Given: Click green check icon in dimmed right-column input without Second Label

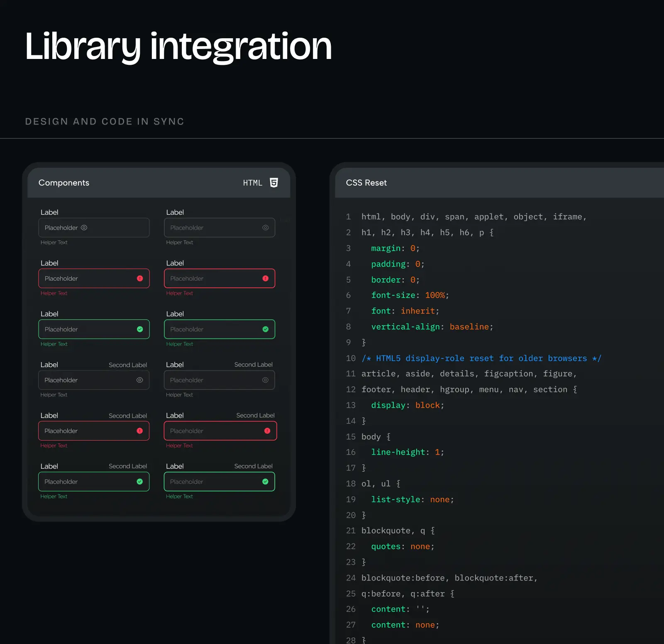Looking at the screenshot, I should [x=266, y=329].
